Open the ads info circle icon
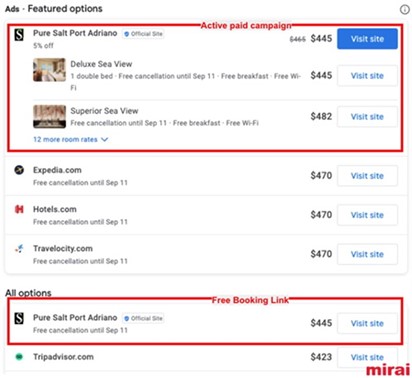 click(x=404, y=10)
